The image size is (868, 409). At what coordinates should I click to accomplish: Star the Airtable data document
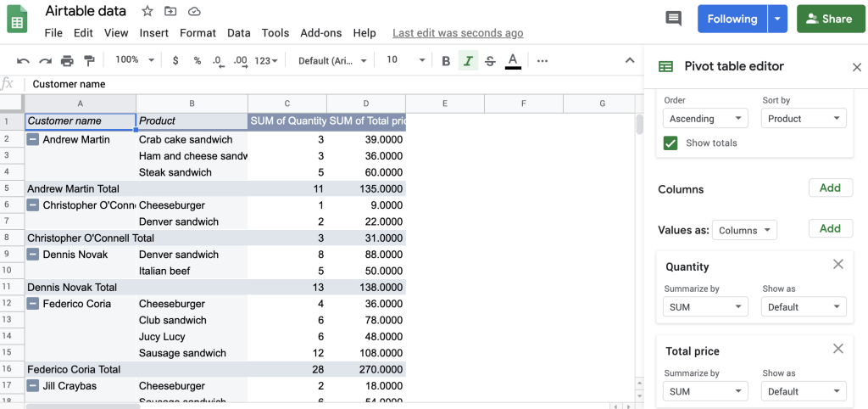coord(147,11)
